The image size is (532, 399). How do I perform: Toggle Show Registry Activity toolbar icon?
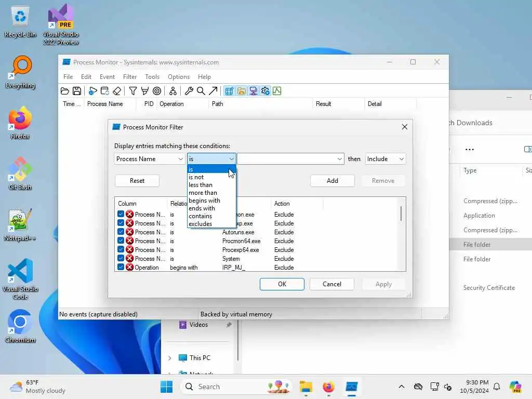229,91
